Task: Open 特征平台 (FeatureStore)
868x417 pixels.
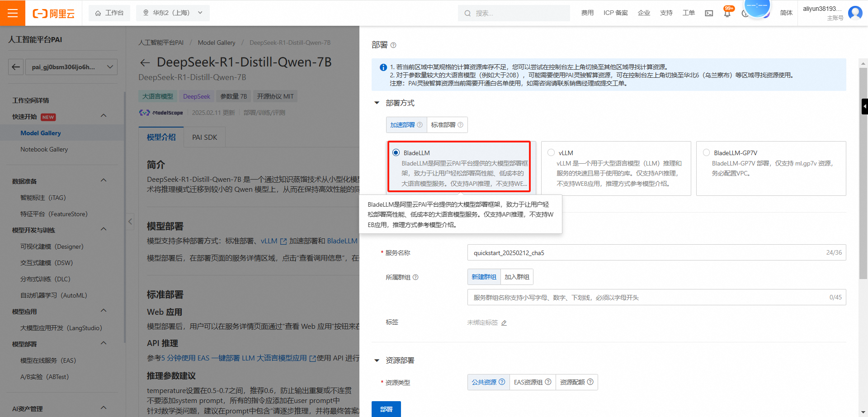Action: [54, 214]
